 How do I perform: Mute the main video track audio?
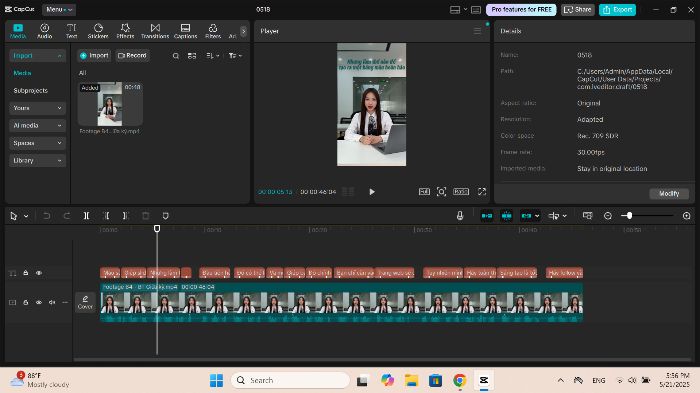point(52,302)
